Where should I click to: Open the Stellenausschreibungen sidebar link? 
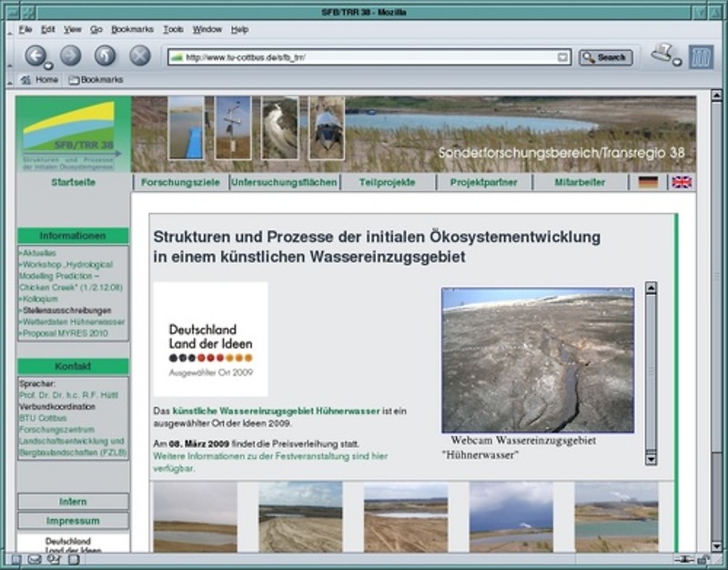pos(66,310)
